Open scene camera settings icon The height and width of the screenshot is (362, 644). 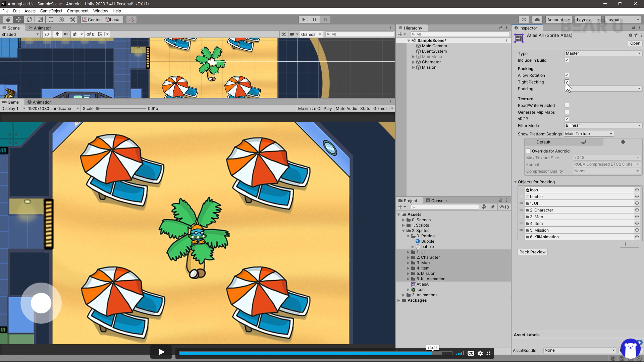pyautogui.click(x=292, y=34)
